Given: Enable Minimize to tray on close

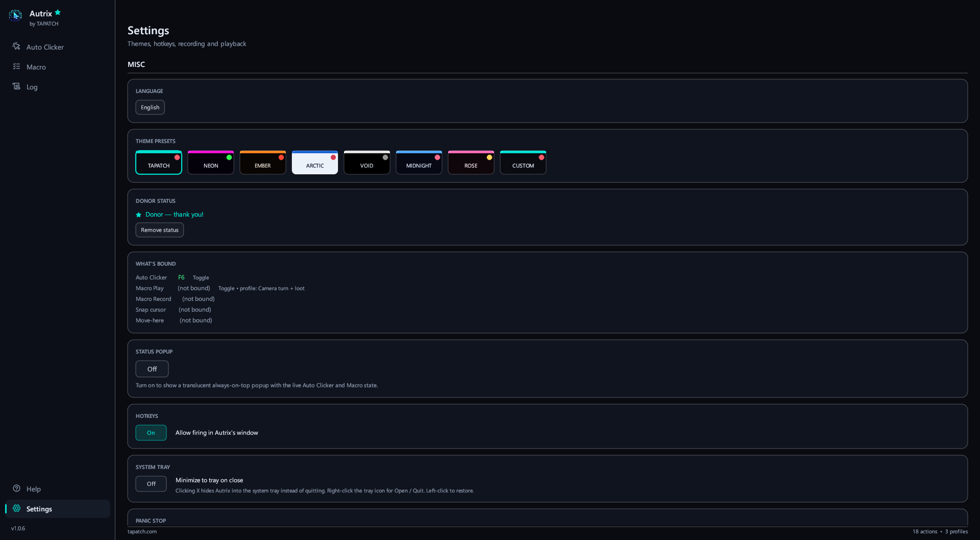Looking at the screenshot, I should 151,484.
